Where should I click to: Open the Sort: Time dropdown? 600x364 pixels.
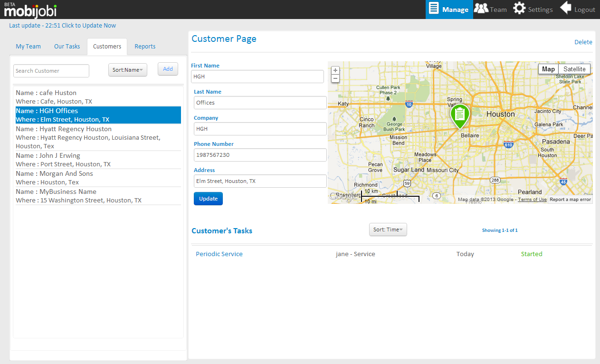pos(388,230)
